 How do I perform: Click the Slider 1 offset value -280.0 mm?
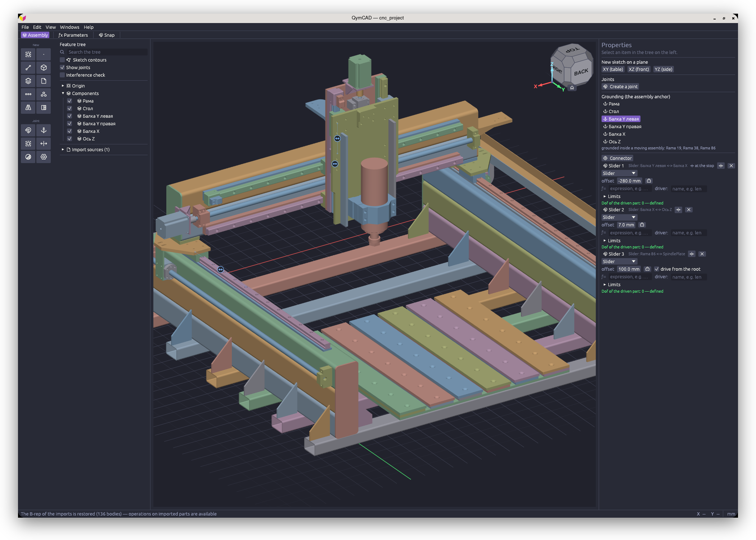[x=629, y=181]
